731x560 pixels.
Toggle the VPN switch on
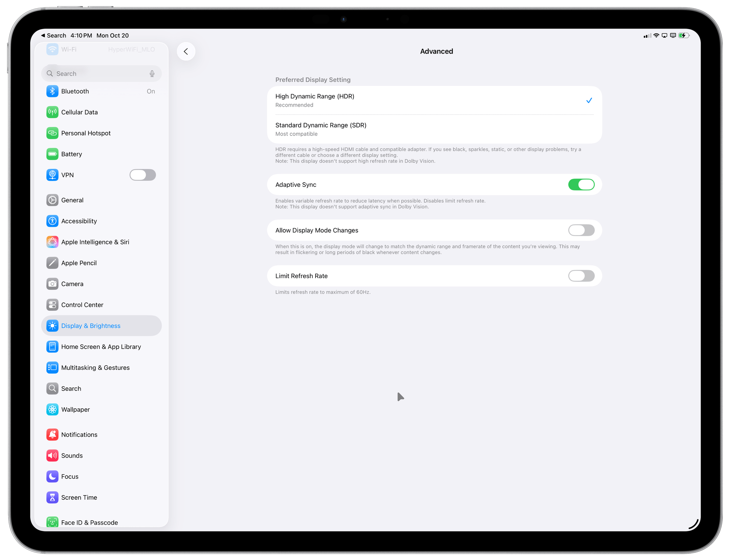coord(142,175)
